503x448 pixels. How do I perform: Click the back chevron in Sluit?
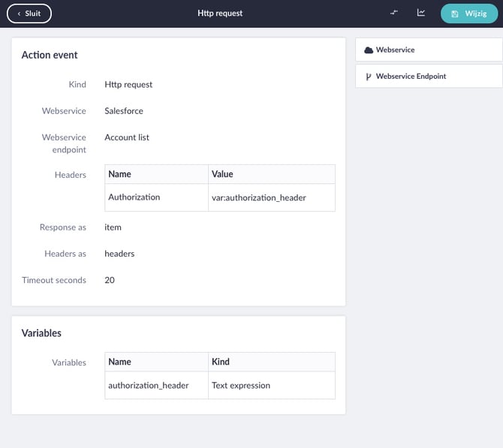[18, 14]
